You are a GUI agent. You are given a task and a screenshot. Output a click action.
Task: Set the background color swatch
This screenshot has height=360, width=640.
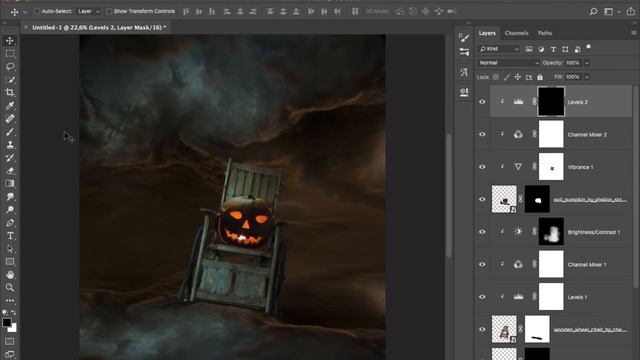pyautogui.click(x=14, y=328)
